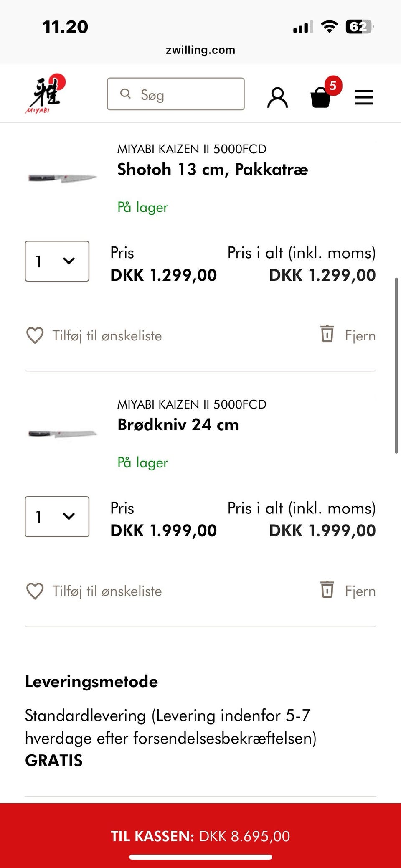Tap the Shotoh knife thumbnail image
401x868 pixels.
tap(62, 178)
